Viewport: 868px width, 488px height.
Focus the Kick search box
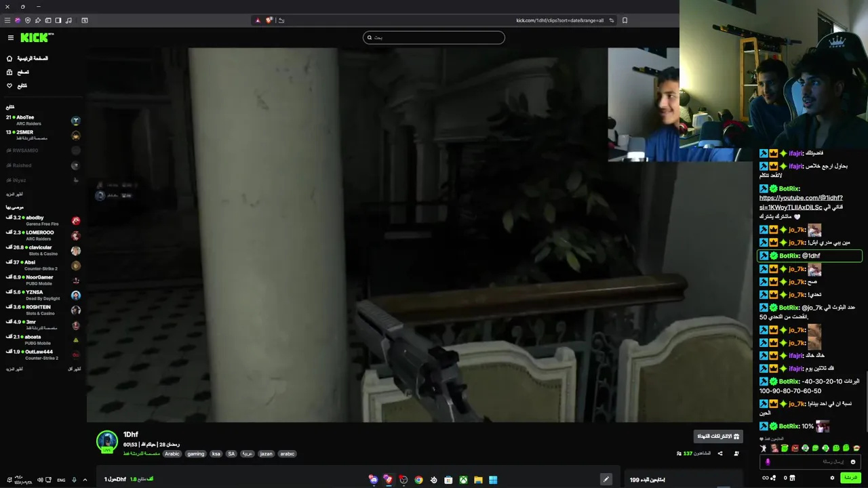coord(434,37)
